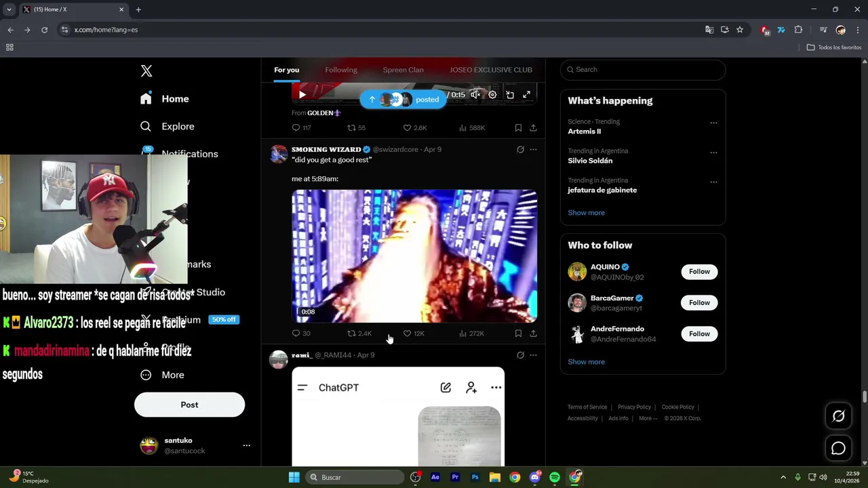Expand the footer More menu

pos(648,418)
